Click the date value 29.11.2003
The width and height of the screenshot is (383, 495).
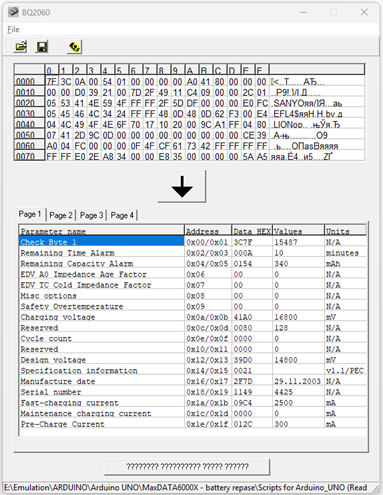click(297, 381)
